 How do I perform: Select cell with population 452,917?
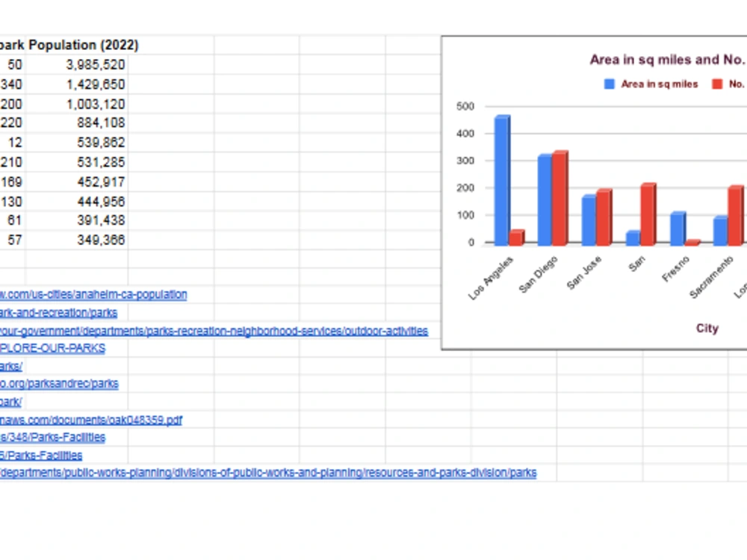[77, 182]
